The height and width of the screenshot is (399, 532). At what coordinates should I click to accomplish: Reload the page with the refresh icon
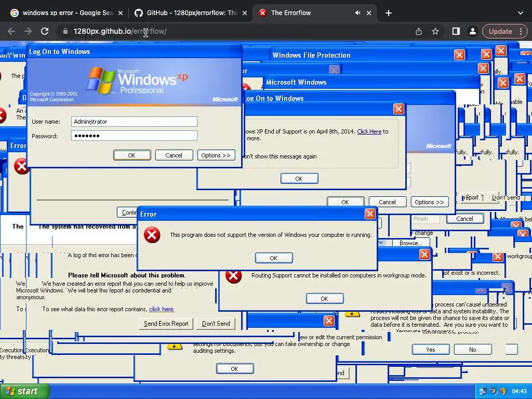[x=45, y=31]
